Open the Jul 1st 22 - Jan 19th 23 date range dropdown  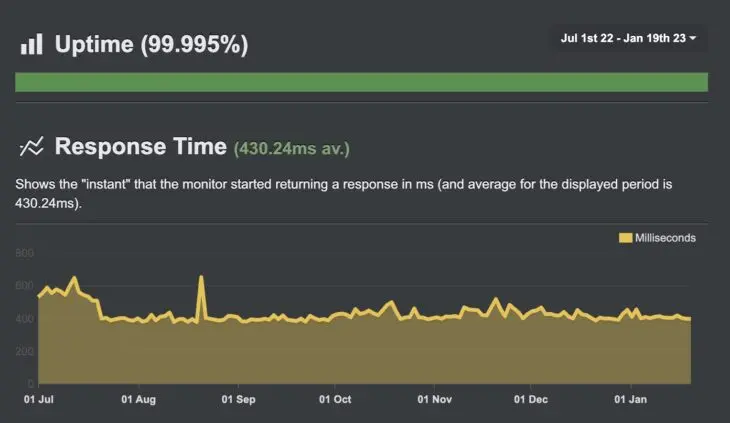[629, 39]
